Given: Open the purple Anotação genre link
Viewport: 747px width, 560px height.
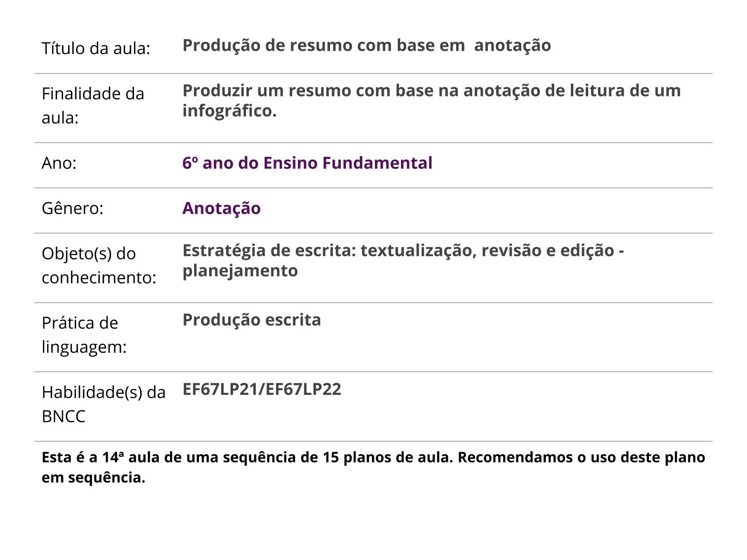Looking at the screenshot, I should [x=221, y=208].
